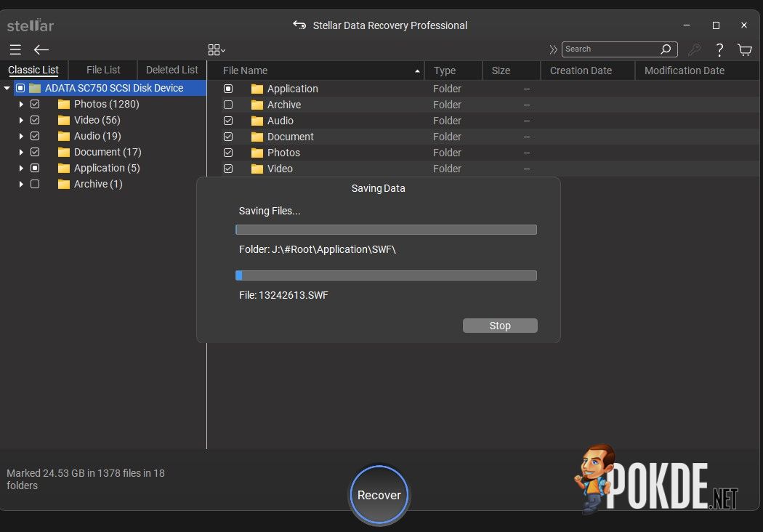Maximize the Stellar Data Recovery window

pos(716,25)
